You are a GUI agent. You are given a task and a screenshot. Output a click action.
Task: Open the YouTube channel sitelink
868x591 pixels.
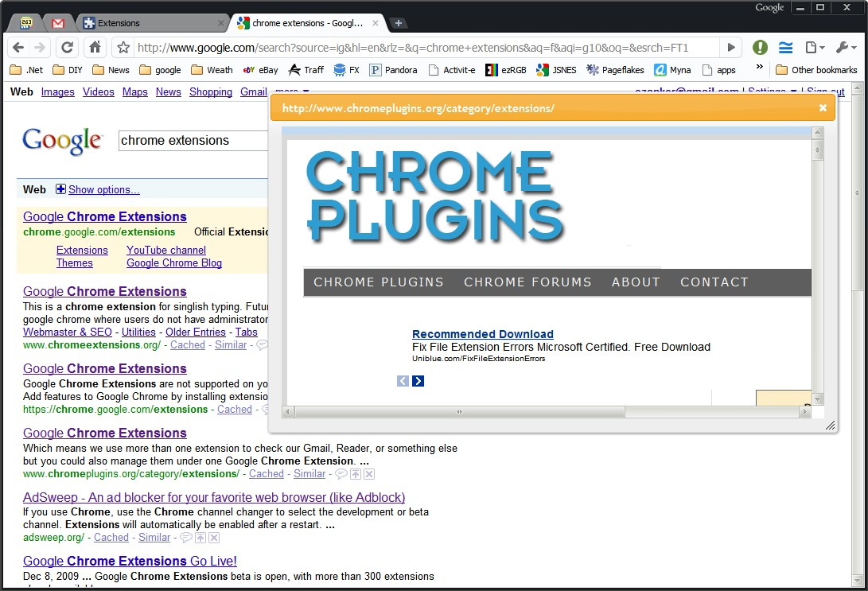[166, 250]
